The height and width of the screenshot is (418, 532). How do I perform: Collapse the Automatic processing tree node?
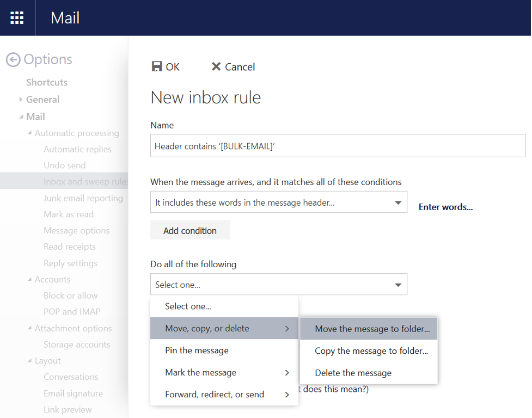30,133
